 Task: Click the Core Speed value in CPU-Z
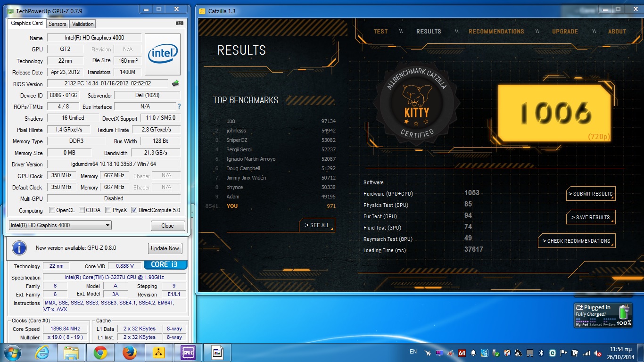tap(64, 329)
